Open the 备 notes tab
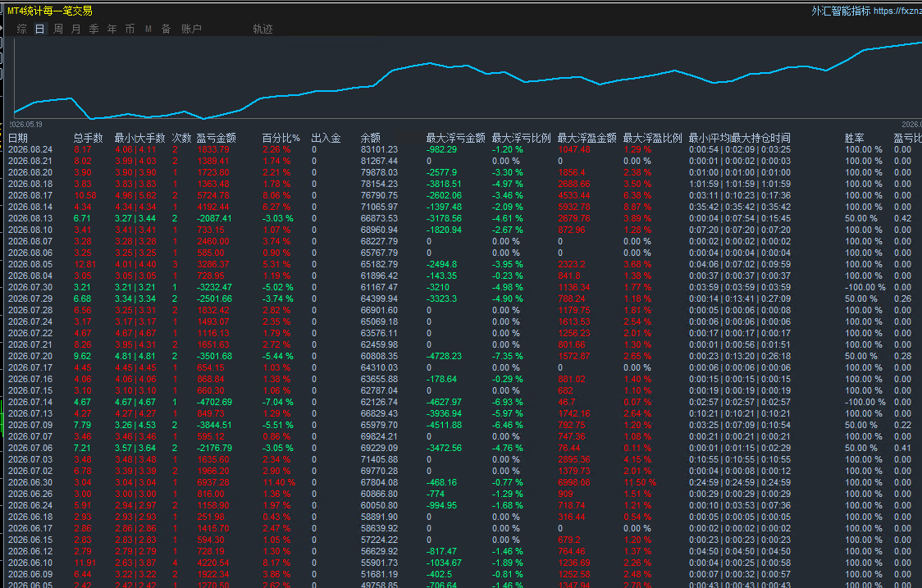922x588 pixels. tap(167, 29)
